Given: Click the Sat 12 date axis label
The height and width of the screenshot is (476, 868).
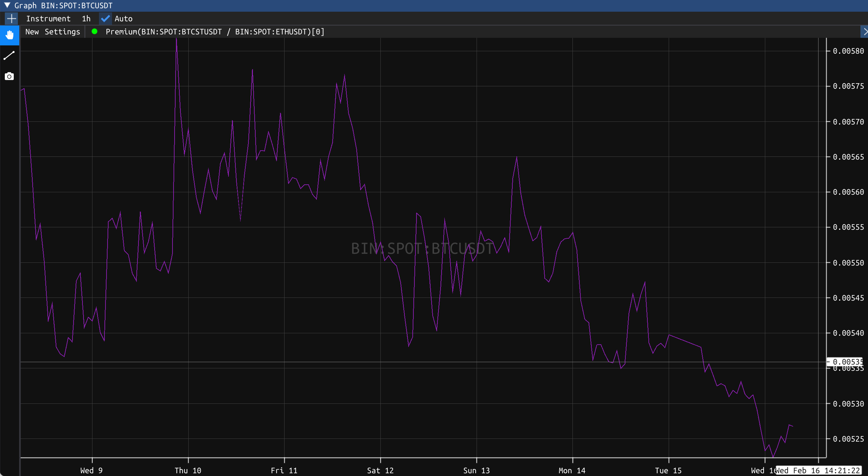Looking at the screenshot, I should tap(380, 470).
